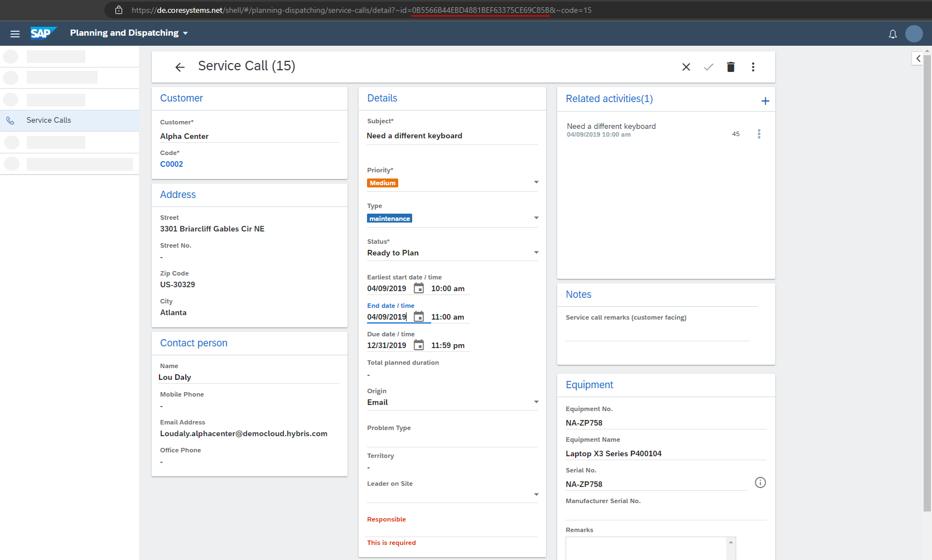
Task: Click the city Atlanta
Action: [x=173, y=313]
